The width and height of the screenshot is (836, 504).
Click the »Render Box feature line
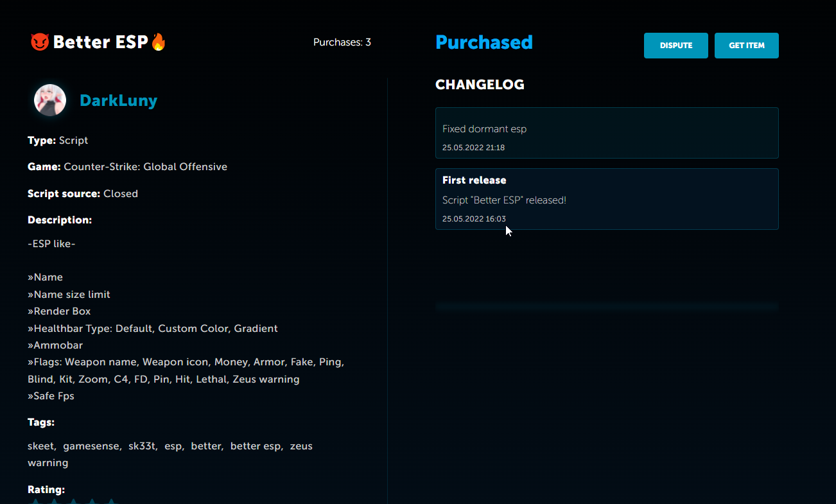[x=59, y=311]
